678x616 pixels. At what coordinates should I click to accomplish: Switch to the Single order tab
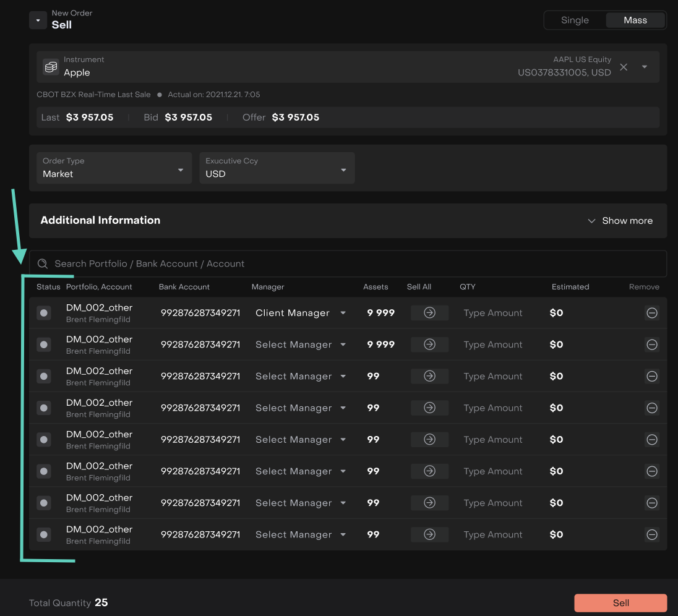pos(575,20)
